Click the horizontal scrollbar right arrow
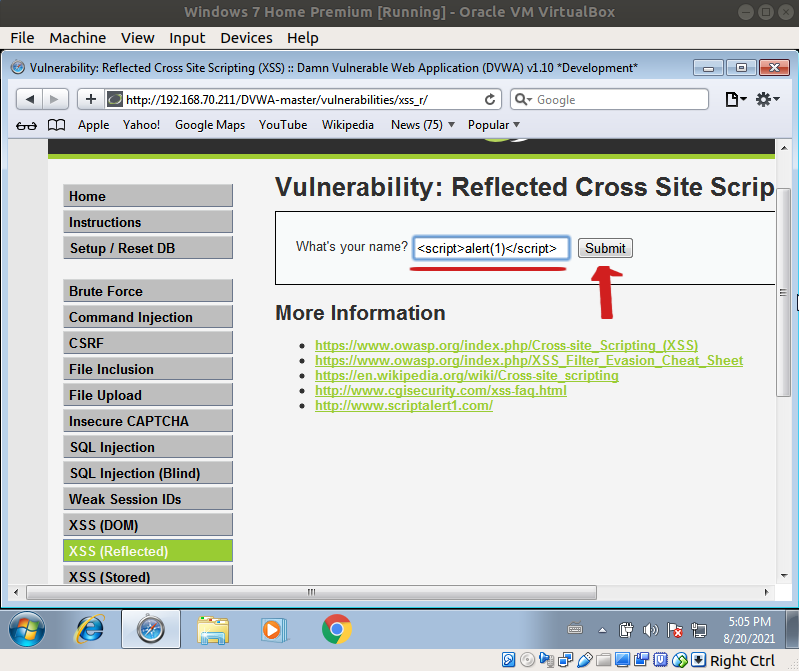 766,592
